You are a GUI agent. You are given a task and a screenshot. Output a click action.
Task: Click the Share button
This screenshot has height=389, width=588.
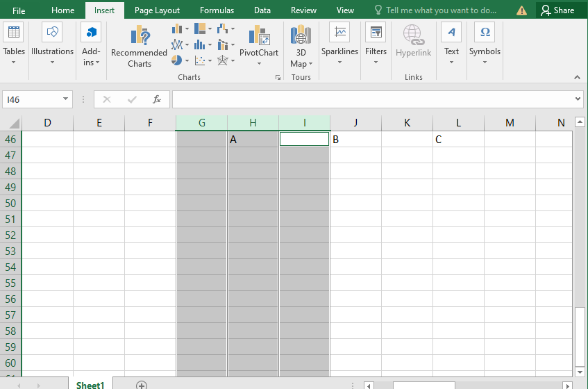tap(557, 10)
